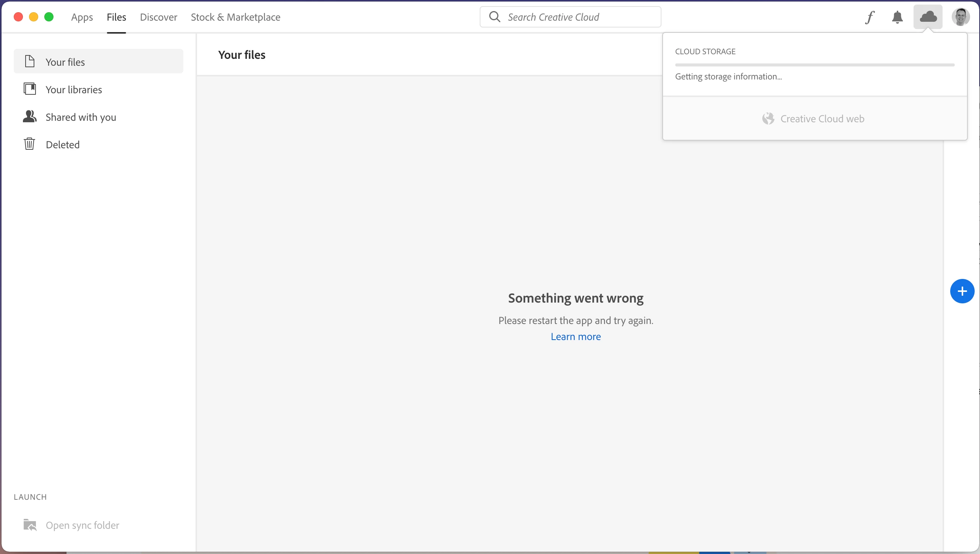Screen dimensions: 980x554
Task: Follow the Learn more link
Action: 576,337
